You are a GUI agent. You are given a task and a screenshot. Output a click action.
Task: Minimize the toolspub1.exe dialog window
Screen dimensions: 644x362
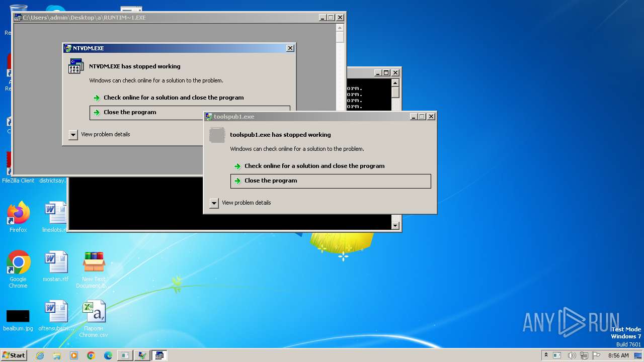click(414, 117)
